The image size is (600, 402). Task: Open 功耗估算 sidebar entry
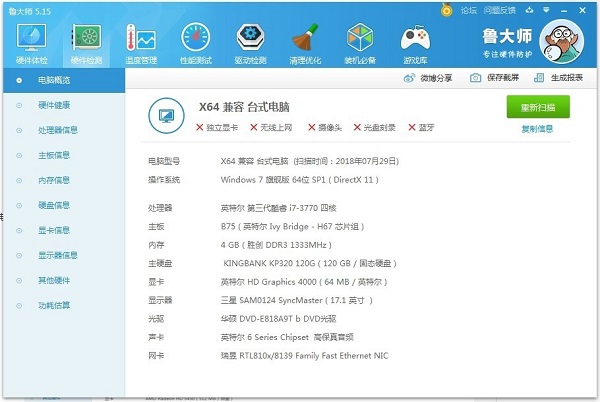pyautogui.click(x=53, y=306)
